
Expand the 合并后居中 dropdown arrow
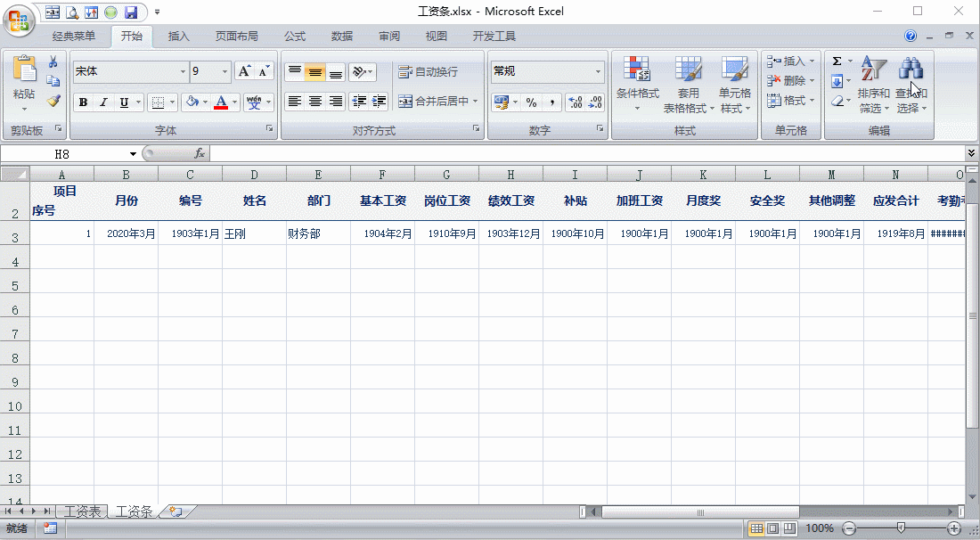(476, 102)
